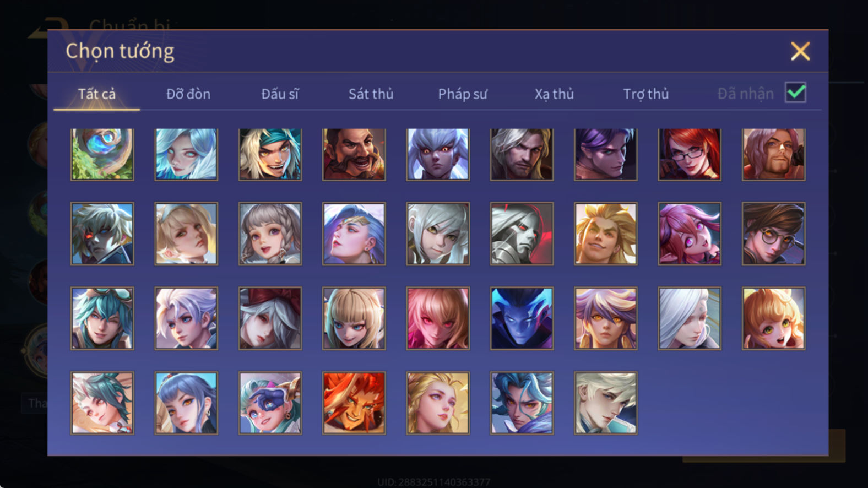Choose the red-haired woman with glasses hero
Image resolution: width=868 pixels, height=488 pixels.
coord(689,154)
